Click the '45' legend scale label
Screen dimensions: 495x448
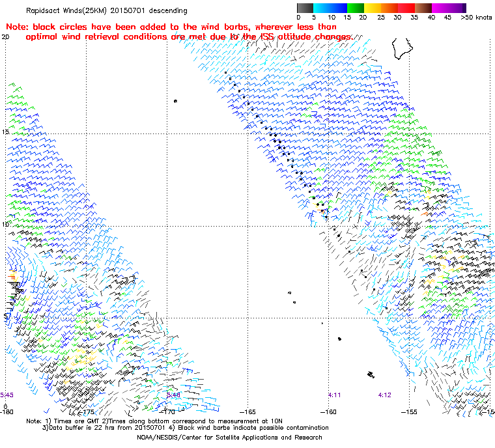tap(447, 18)
